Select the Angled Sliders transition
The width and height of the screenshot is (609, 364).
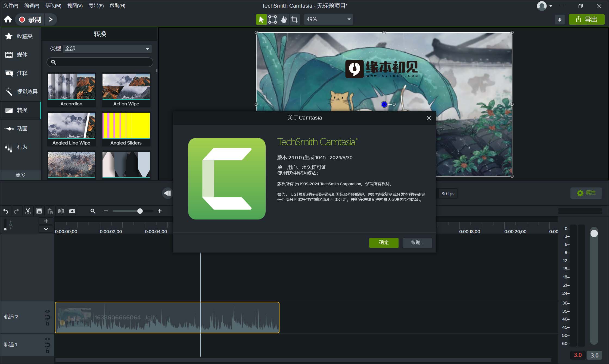[x=126, y=129]
